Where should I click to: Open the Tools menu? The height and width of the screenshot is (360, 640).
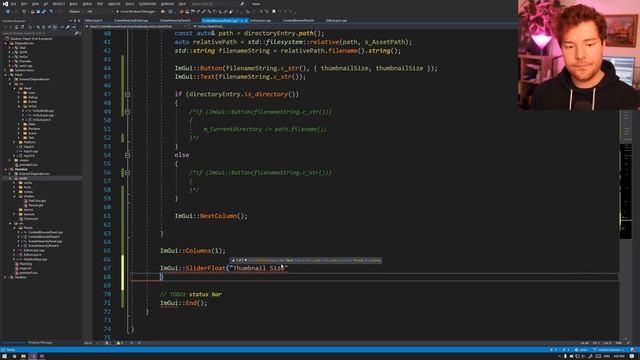[x=130, y=4]
